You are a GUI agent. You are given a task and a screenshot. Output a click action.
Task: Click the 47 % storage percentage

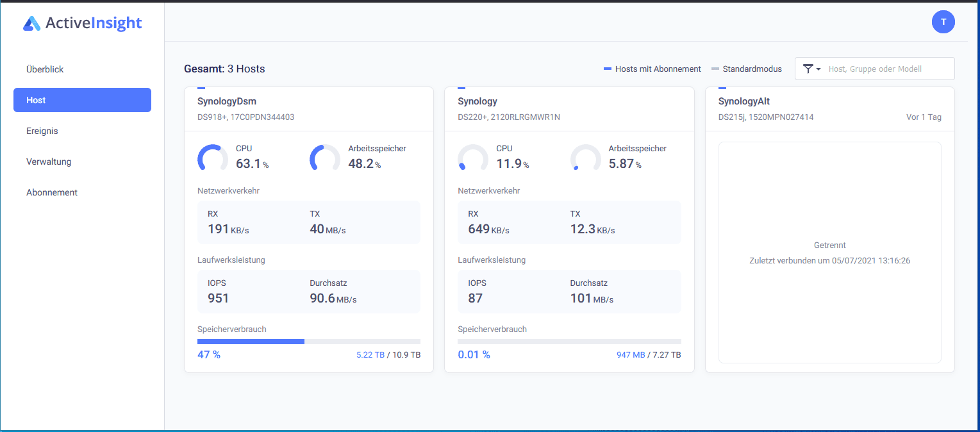click(209, 354)
